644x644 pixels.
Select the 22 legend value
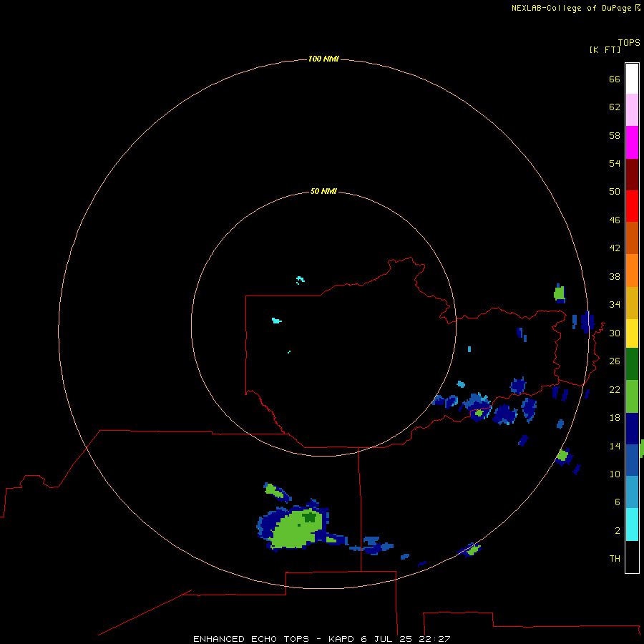[x=615, y=389]
